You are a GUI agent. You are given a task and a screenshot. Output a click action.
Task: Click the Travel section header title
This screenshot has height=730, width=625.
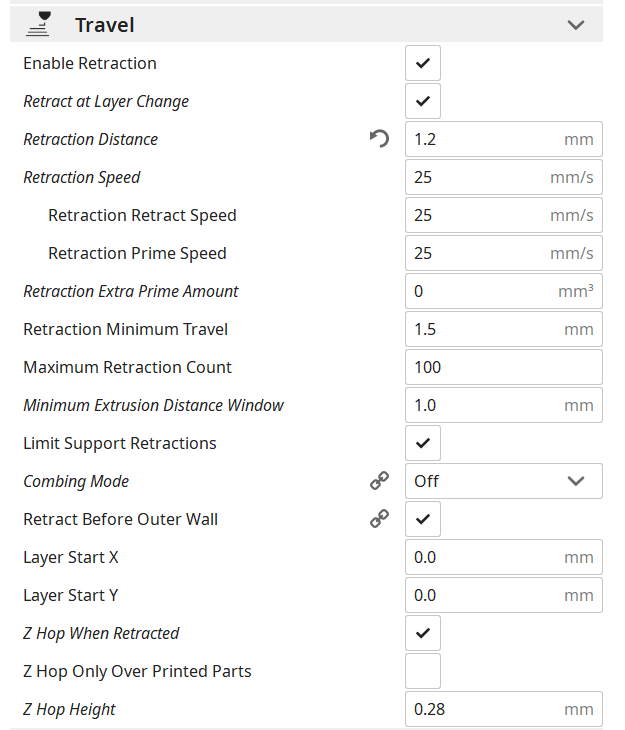coord(105,25)
